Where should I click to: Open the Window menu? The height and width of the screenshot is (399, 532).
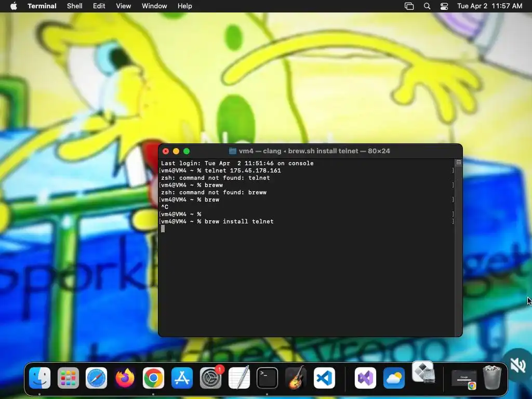click(x=154, y=6)
